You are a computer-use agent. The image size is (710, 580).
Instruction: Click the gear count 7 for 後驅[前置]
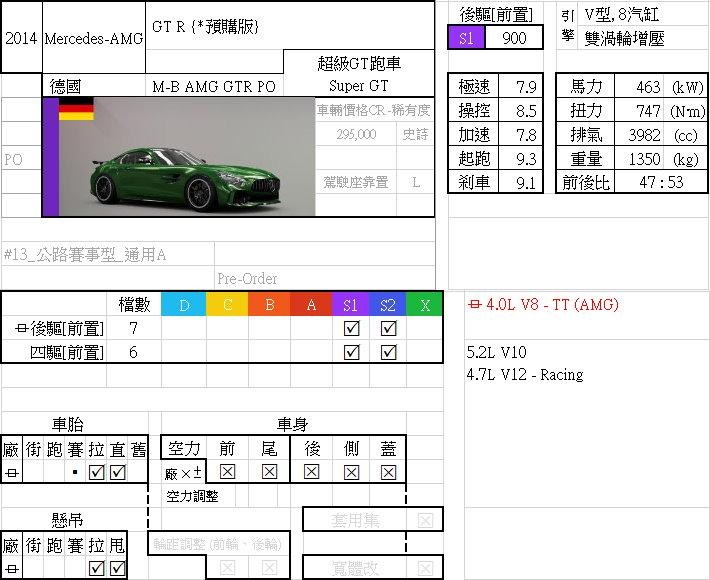tap(133, 328)
